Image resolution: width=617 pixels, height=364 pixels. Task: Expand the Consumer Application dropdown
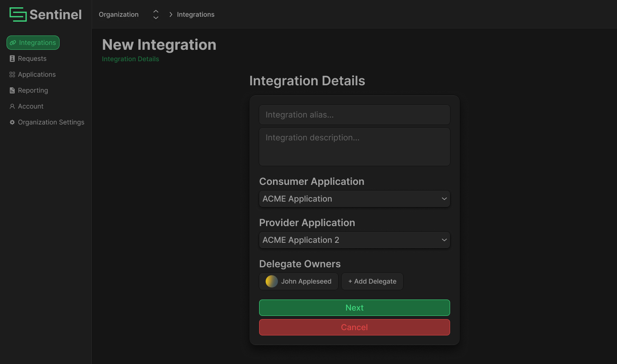(355, 199)
